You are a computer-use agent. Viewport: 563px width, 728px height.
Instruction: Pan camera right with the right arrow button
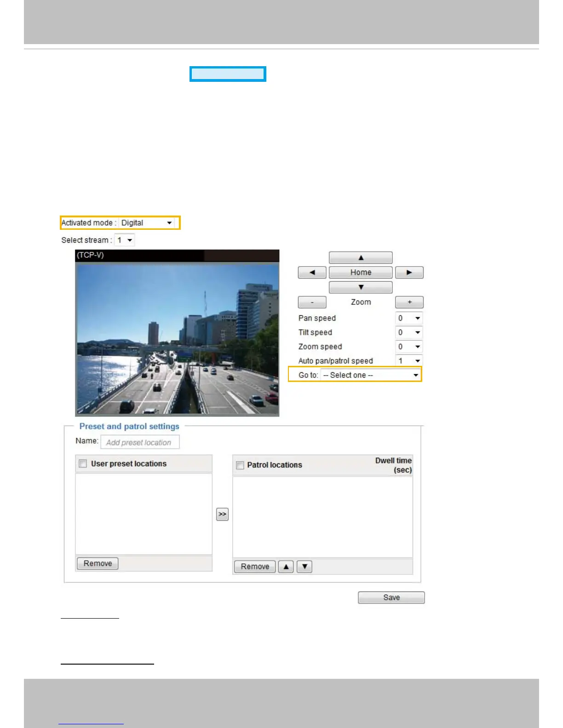pos(409,273)
